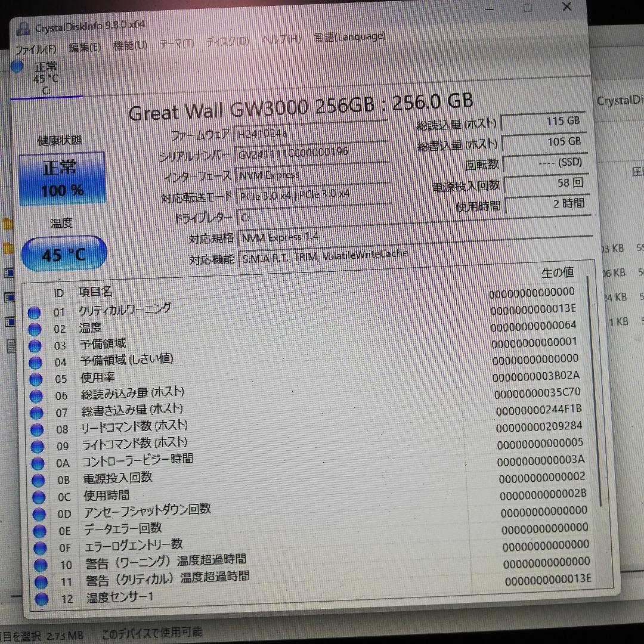Select the 温度センサー1 attribute name
644x644 pixels.
[120, 597]
